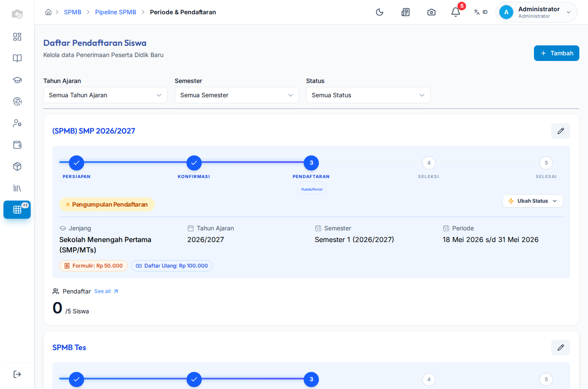Go to home via breadcrumb house icon
Image resolution: width=588 pixels, height=389 pixels.
(48, 12)
